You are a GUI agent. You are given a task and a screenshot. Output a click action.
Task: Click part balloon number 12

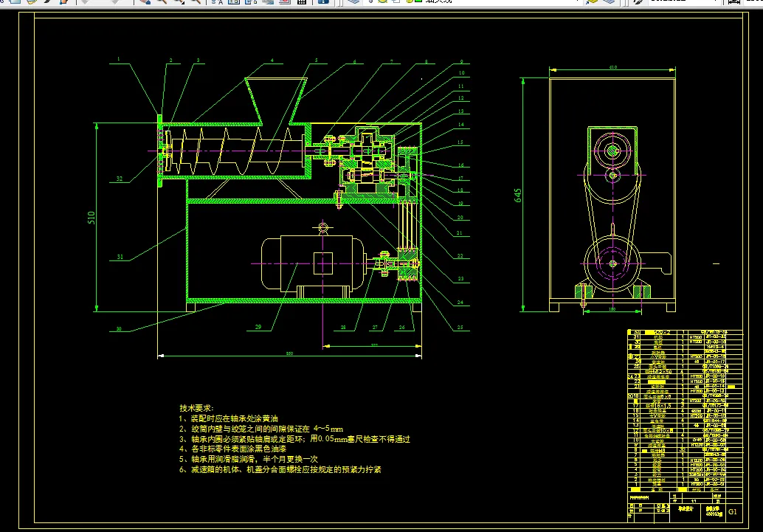coord(460,98)
